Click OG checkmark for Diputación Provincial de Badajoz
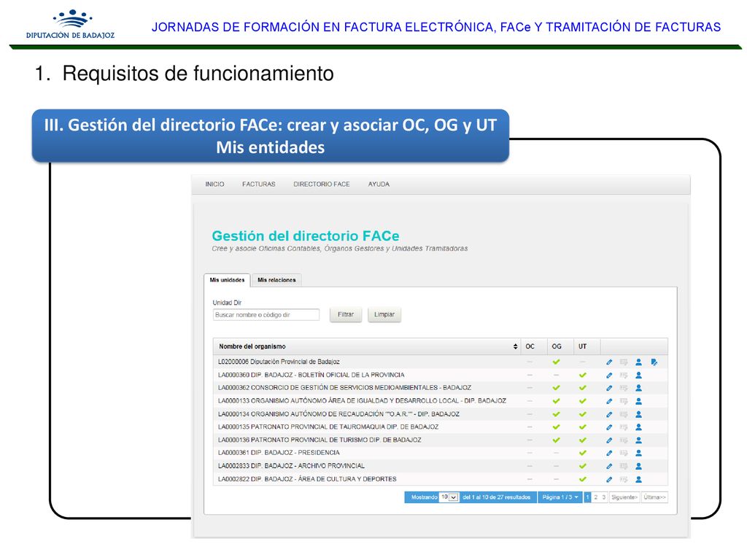This screenshot has width=747, height=560. (x=556, y=362)
